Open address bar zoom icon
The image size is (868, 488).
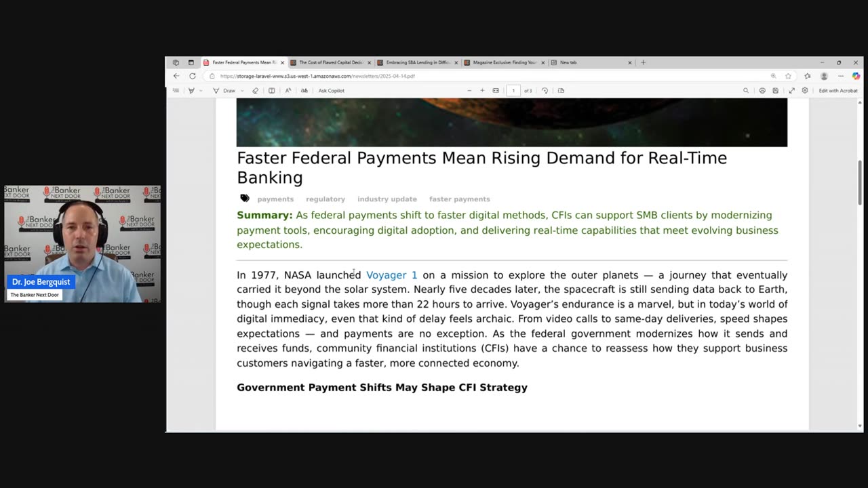coord(773,76)
